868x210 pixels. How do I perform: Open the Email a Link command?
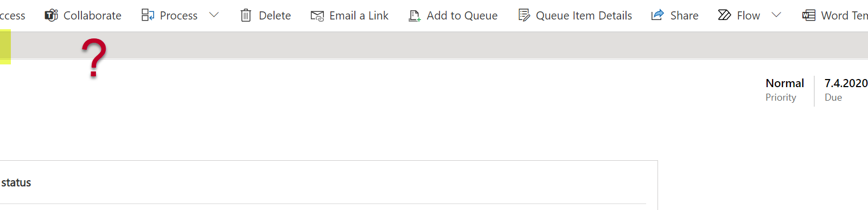[x=359, y=16]
